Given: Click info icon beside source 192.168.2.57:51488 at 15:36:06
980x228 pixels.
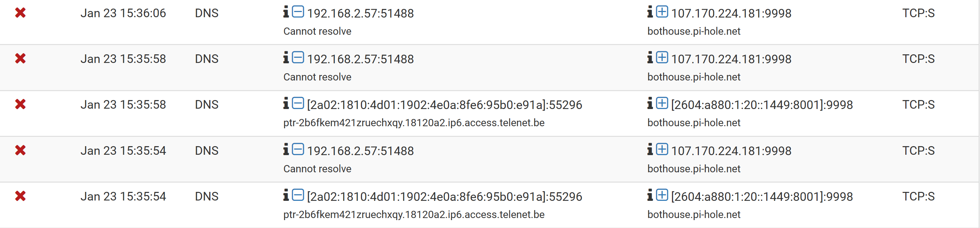Looking at the screenshot, I should tap(286, 12).
